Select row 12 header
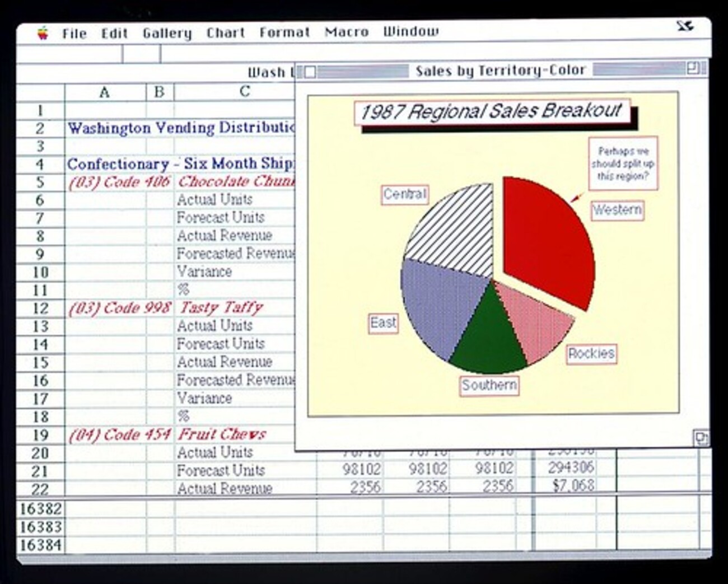 [40, 309]
